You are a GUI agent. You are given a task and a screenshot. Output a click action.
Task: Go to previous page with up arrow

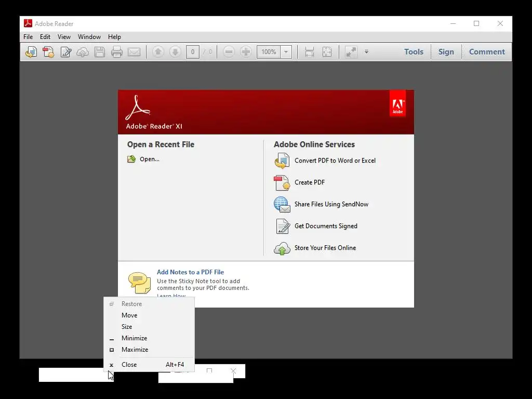(x=158, y=52)
